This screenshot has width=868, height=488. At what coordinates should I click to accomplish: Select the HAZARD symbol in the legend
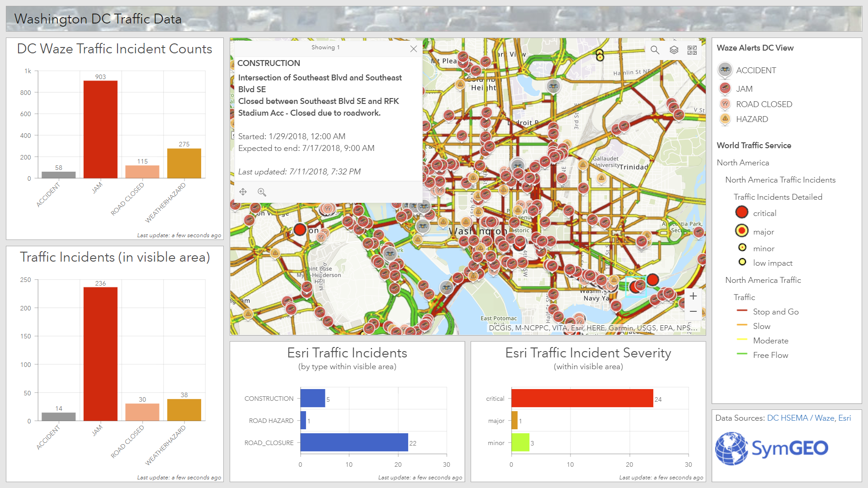(724, 119)
